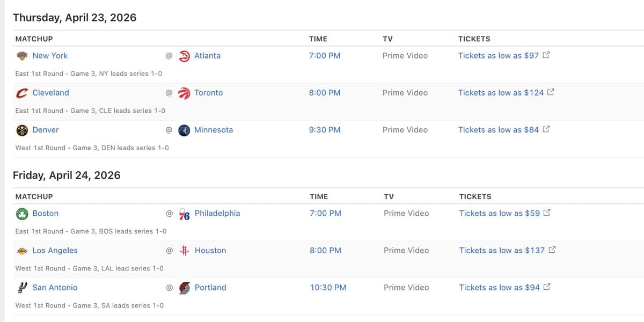Select the Portland Trail Blazers logo icon
The image size is (644, 322).
pos(184,287)
